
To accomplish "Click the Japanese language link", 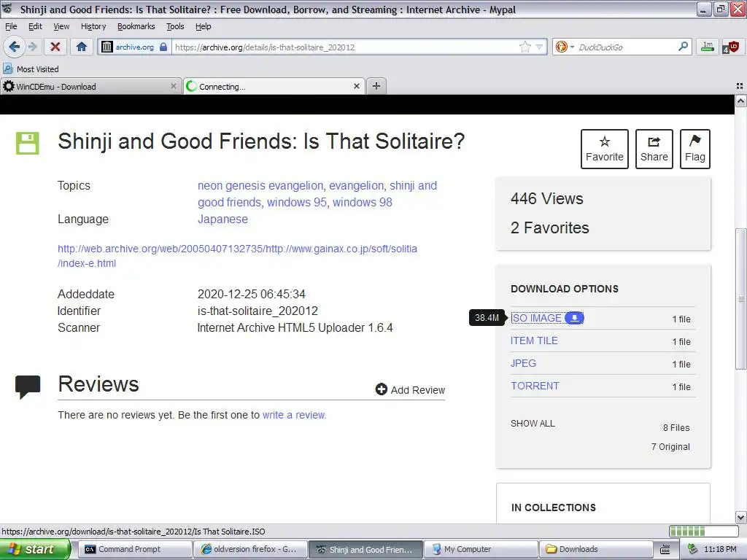I will [x=222, y=219].
